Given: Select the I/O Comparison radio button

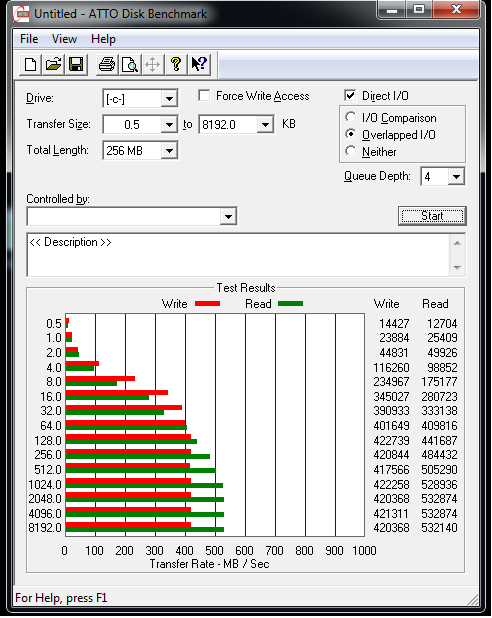Looking at the screenshot, I should [x=350, y=117].
